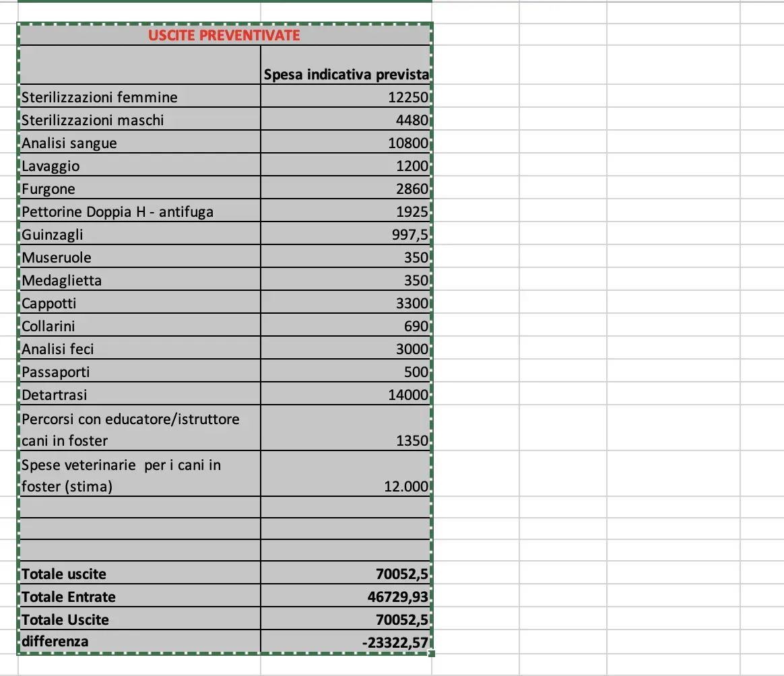The width and height of the screenshot is (784, 676).
Task: Click the "Spesa indicativa prevista" header cell
Action: [345, 75]
